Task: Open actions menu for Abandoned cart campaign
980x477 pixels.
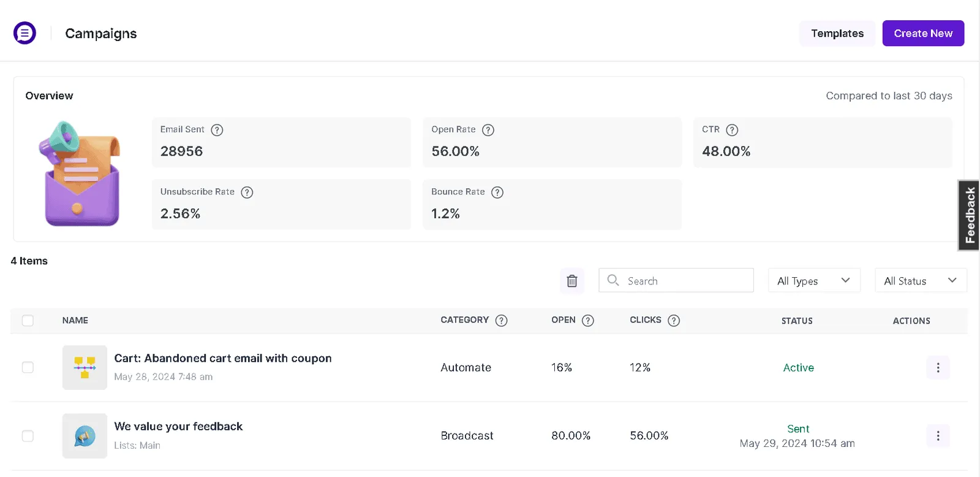Action: point(938,368)
